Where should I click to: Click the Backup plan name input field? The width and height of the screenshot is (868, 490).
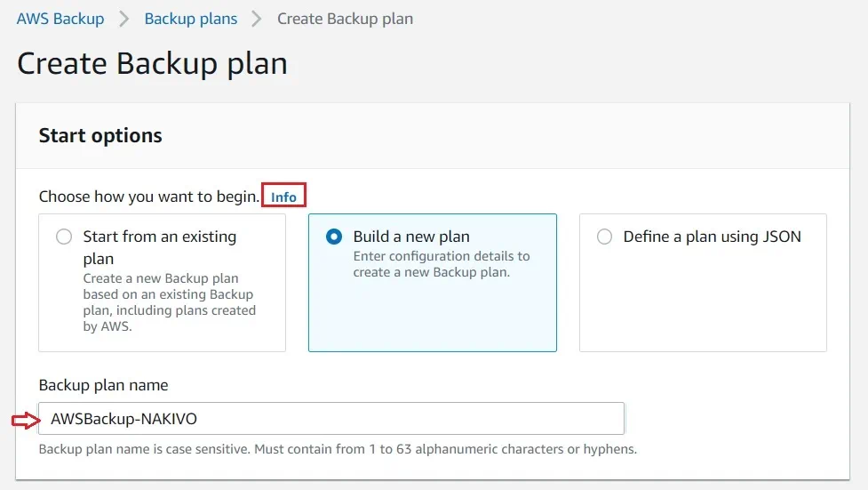[330, 419]
